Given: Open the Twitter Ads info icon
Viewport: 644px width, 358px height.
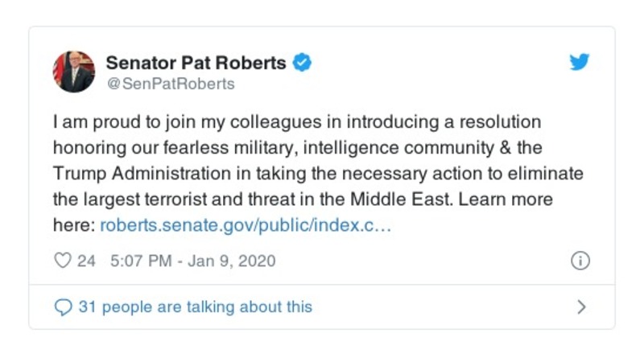Looking at the screenshot, I should coord(580,261).
